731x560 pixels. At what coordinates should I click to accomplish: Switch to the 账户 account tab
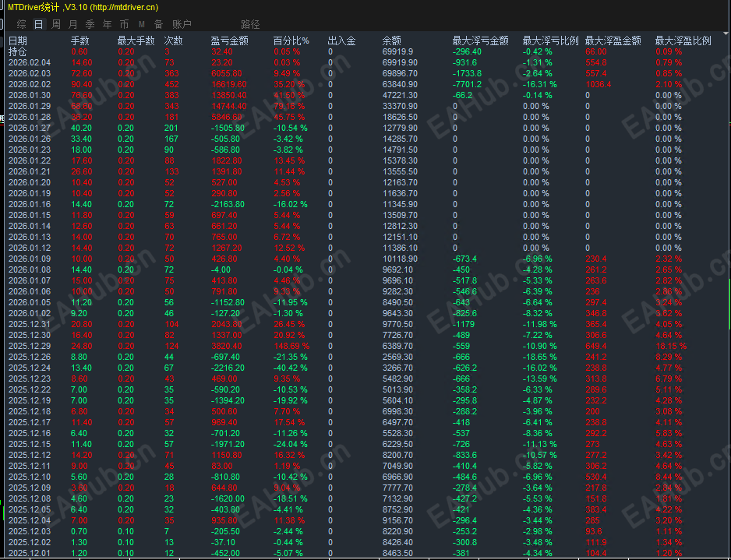[182, 24]
